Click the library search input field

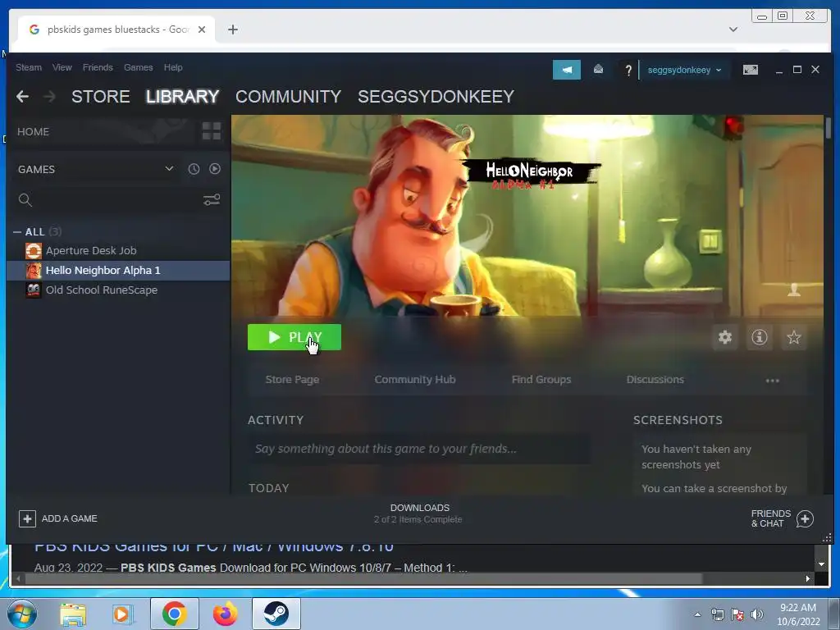coord(116,200)
